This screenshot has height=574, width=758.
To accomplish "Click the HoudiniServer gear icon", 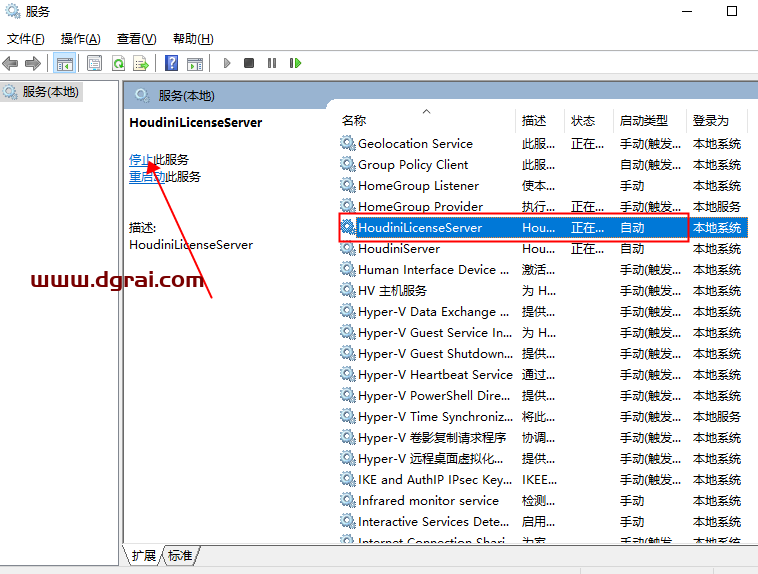I will point(348,249).
